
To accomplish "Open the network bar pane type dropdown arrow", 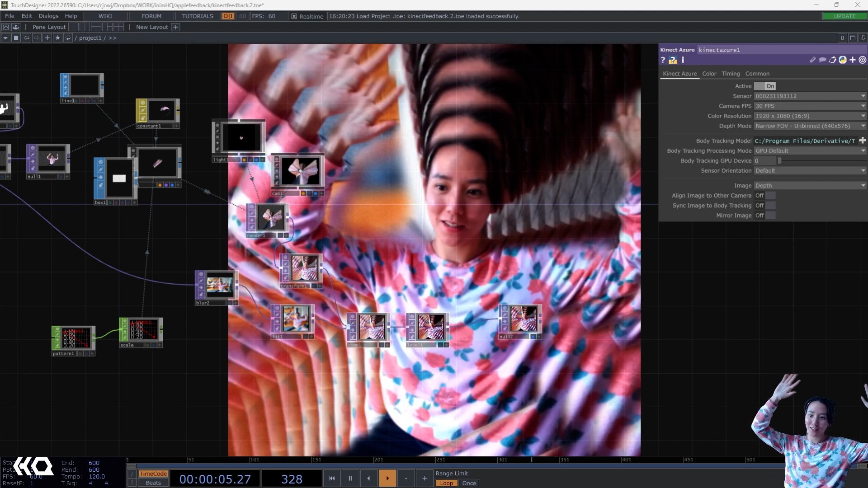I will coord(5,38).
